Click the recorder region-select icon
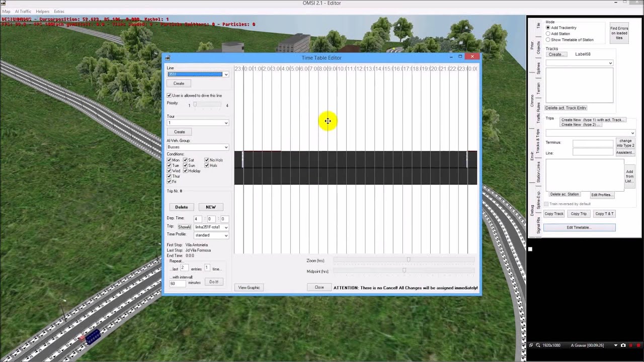 531,345
